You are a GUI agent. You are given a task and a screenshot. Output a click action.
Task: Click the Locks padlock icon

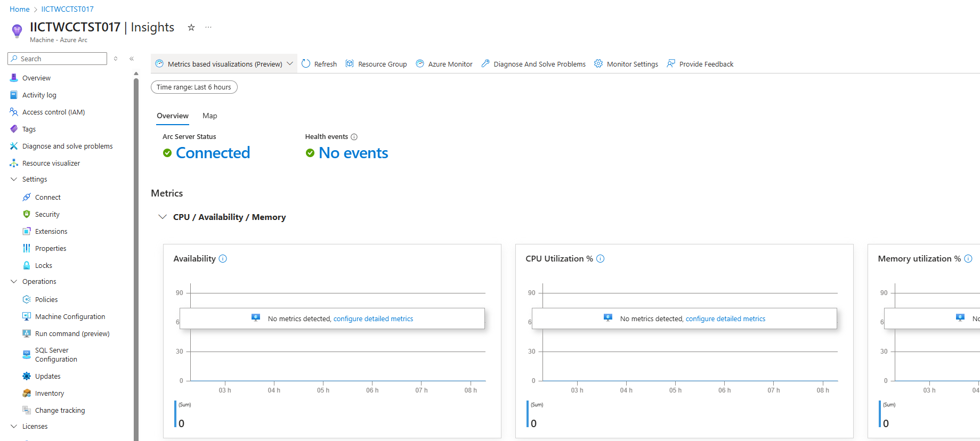coord(27,265)
